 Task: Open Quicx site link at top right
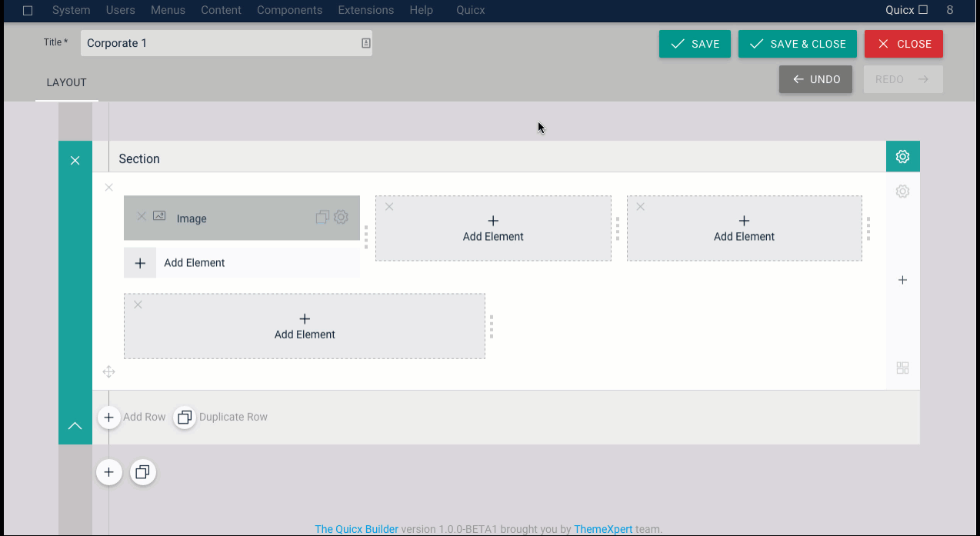pos(907,10)
